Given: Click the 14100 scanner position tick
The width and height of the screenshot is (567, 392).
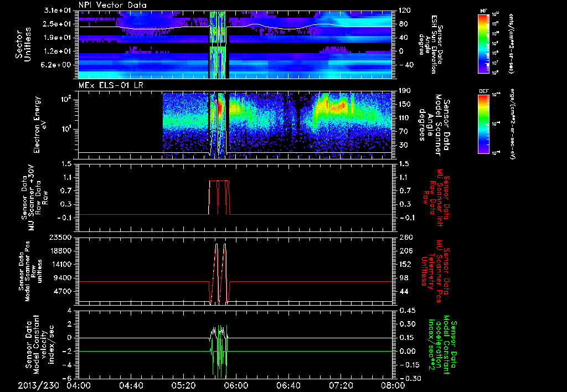Looking at the screenshot, I should click(x=60, y=264).
